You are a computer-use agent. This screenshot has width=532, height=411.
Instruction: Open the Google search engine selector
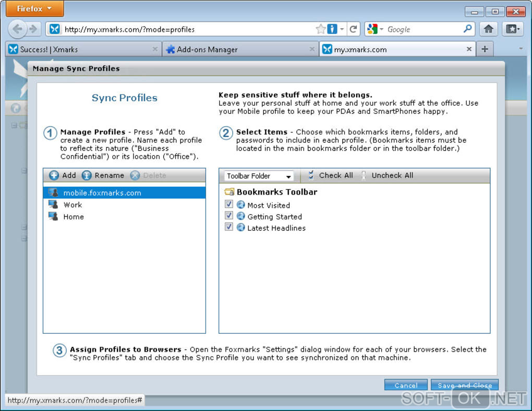tap(374, 29)
